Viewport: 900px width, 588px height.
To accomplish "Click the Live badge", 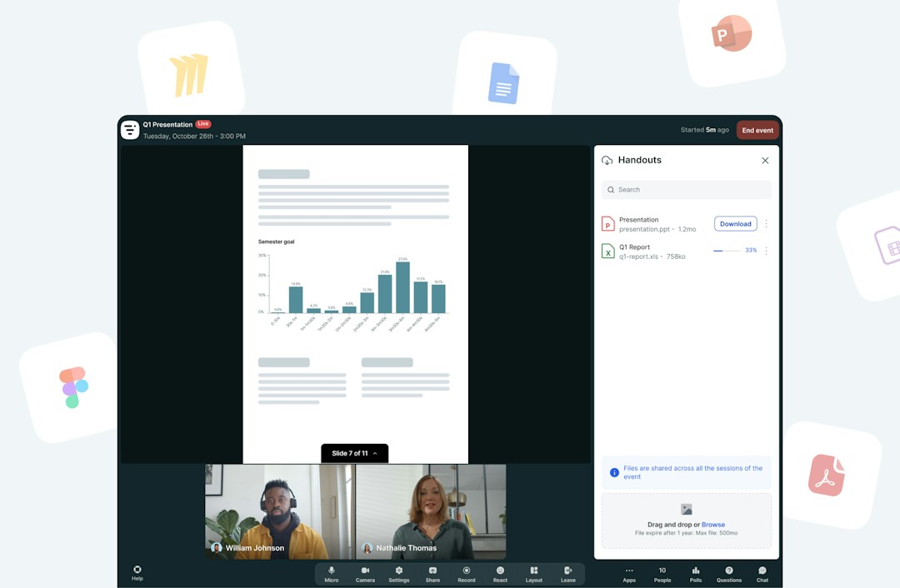I will (203, 124).
